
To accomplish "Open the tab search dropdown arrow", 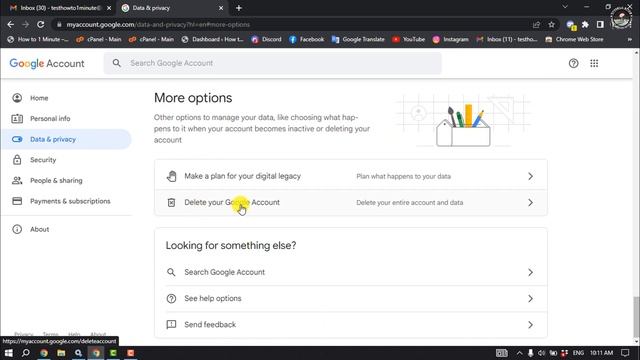I will (x=565, y=7).
